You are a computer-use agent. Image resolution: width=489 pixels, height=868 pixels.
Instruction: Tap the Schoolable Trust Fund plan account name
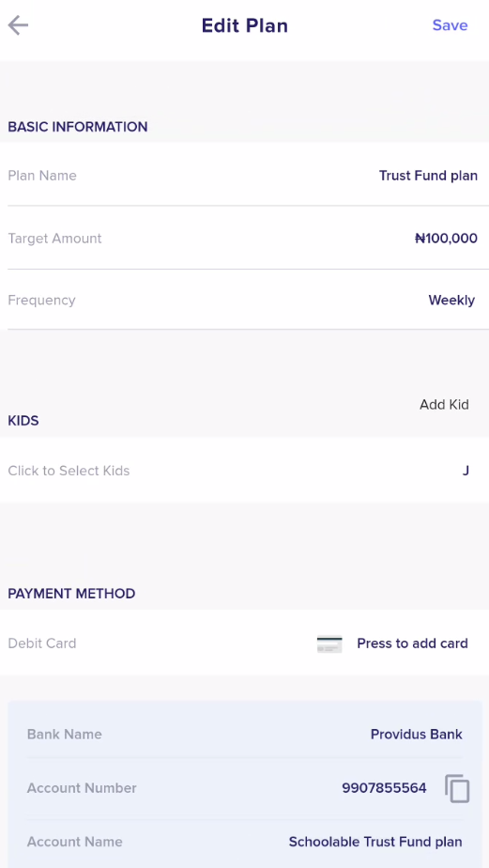375,842
